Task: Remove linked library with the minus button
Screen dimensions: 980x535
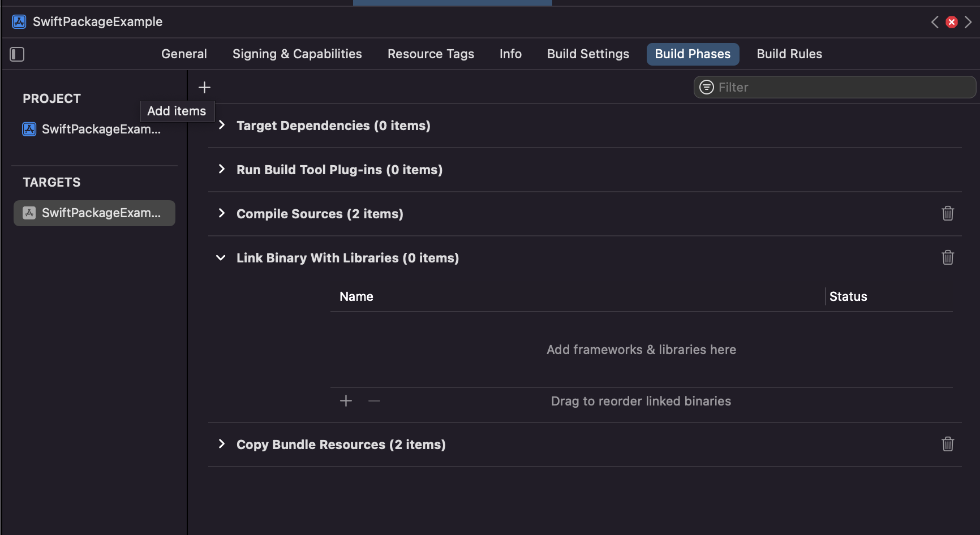Action: coord(374,401)
